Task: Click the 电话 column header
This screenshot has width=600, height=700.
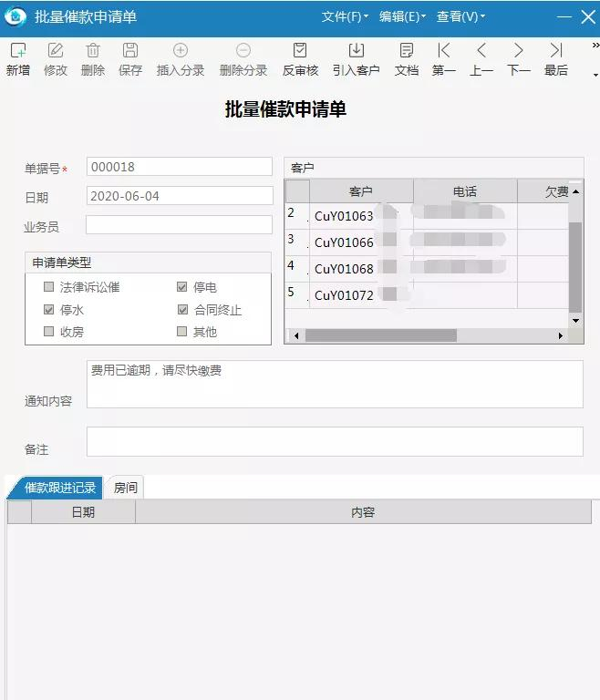Action: coord(465,191)
